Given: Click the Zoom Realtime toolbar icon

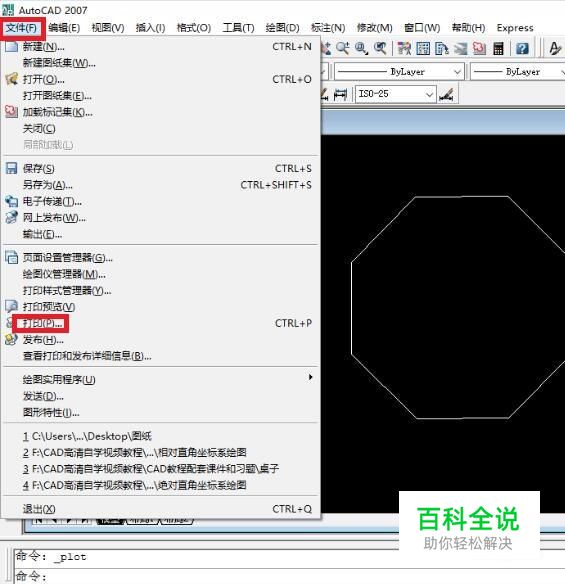Looking at the screenshot, I should tap(343, 48).
